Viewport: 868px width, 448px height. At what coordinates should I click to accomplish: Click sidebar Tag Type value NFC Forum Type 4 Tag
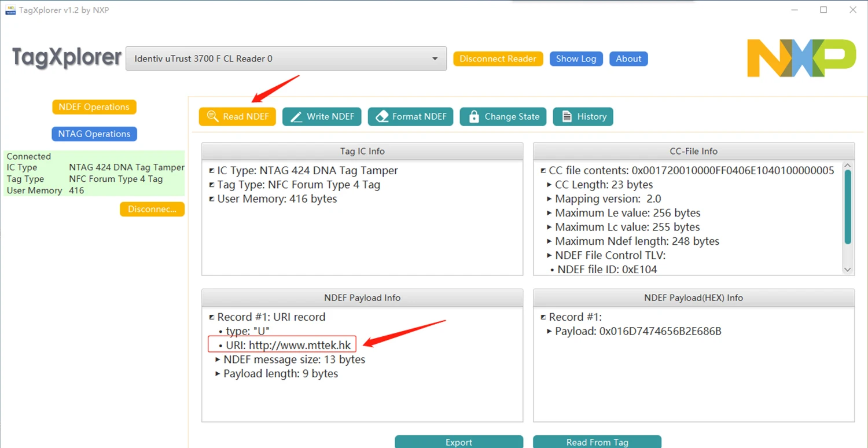[x=116, y=179]
